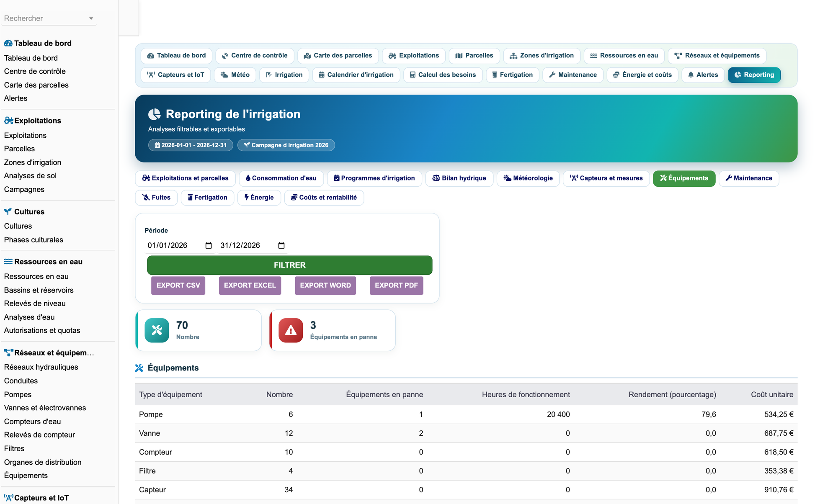Open Alertes in the sidebar
Screen dimensions: 815x504
(15, 98)
